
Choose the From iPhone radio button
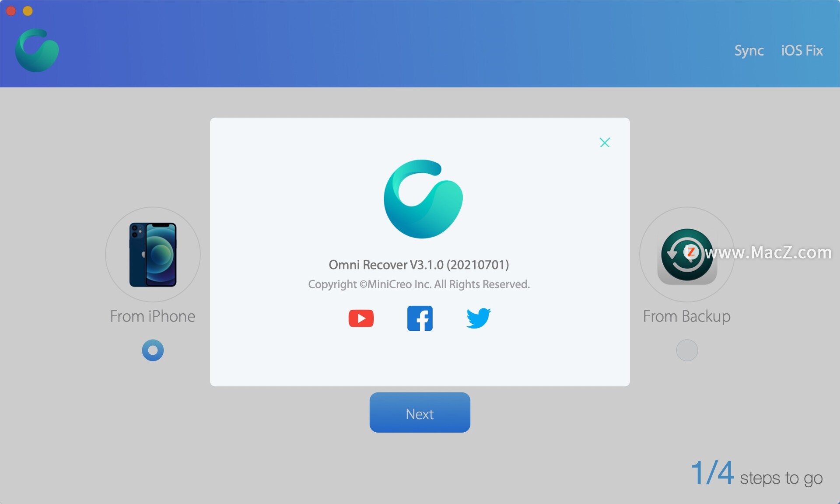(x=153, y=350)
